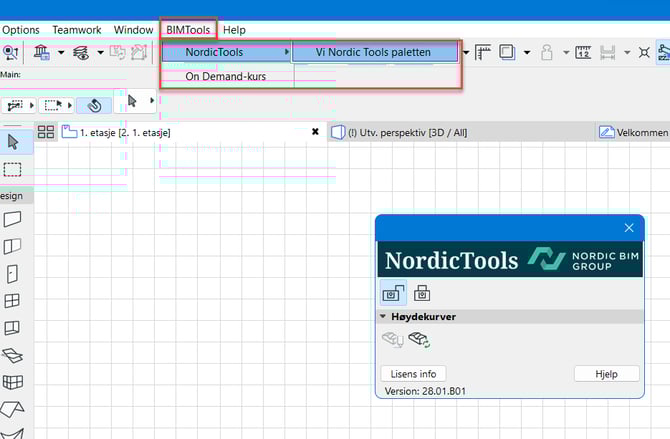Image resolution: width=670 pixels, height=439 pixels.
Task: Click the Find and Select magnifier icon
Action: 10,53
